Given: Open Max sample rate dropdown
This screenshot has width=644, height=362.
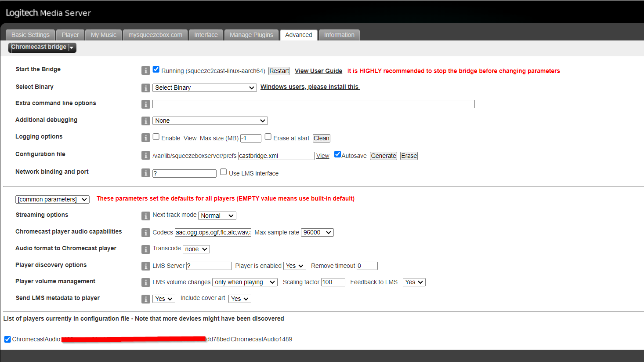Looking at the screenshot, I should (x=317, y=232).
